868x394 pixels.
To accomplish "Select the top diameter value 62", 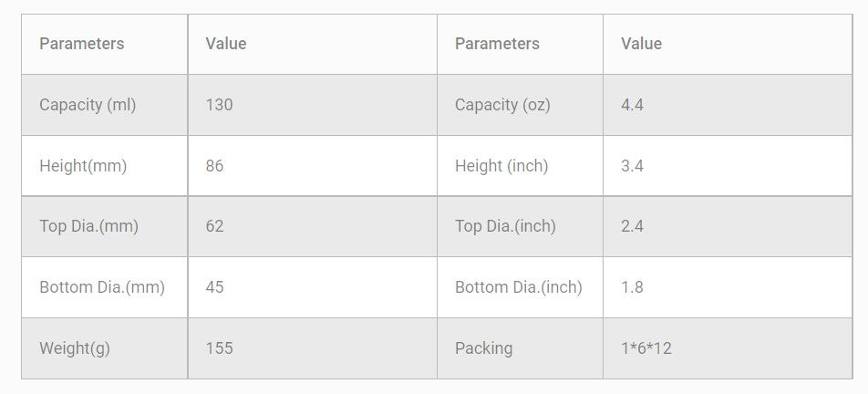I will pos(214,226).
